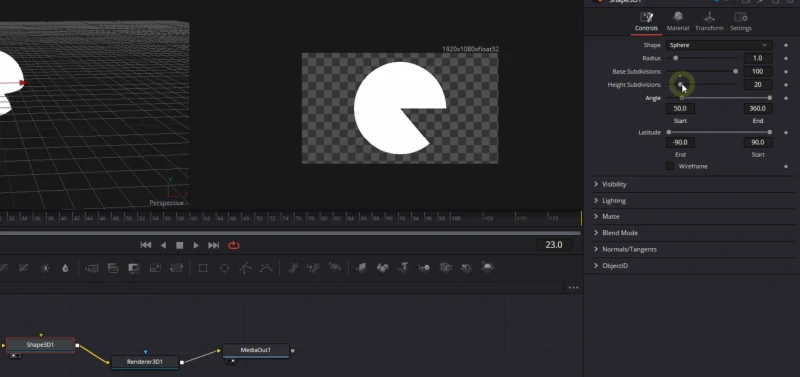Select the Shape3D1 node

(x=40, y=345)
